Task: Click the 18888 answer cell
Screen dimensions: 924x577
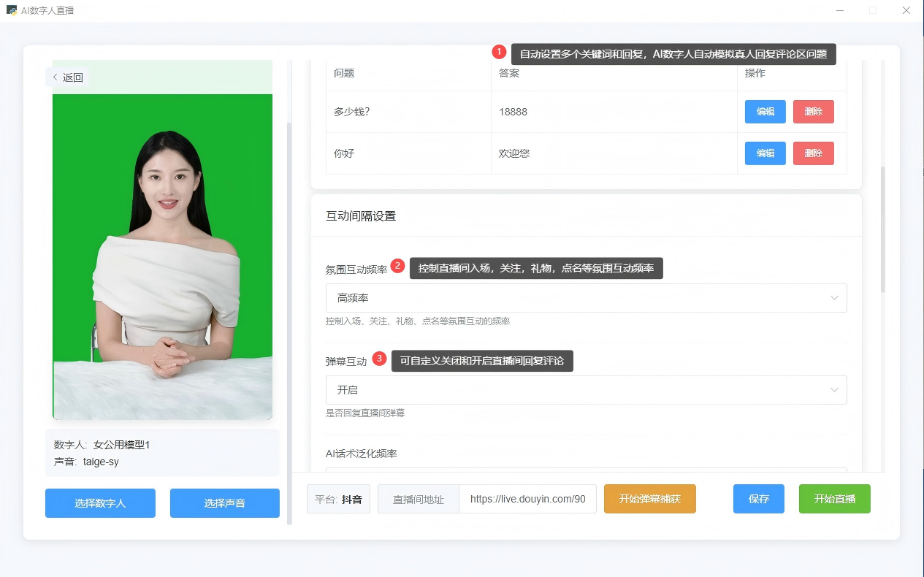Action: (614, 112)
